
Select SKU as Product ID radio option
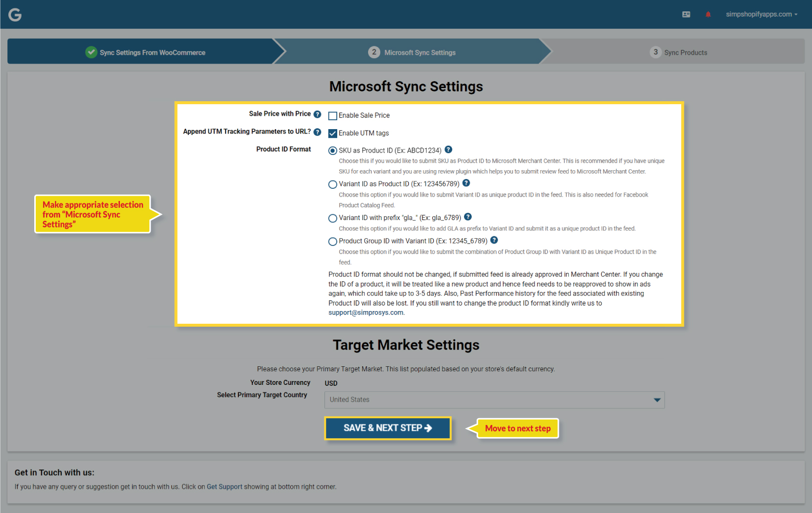point(333,151)
